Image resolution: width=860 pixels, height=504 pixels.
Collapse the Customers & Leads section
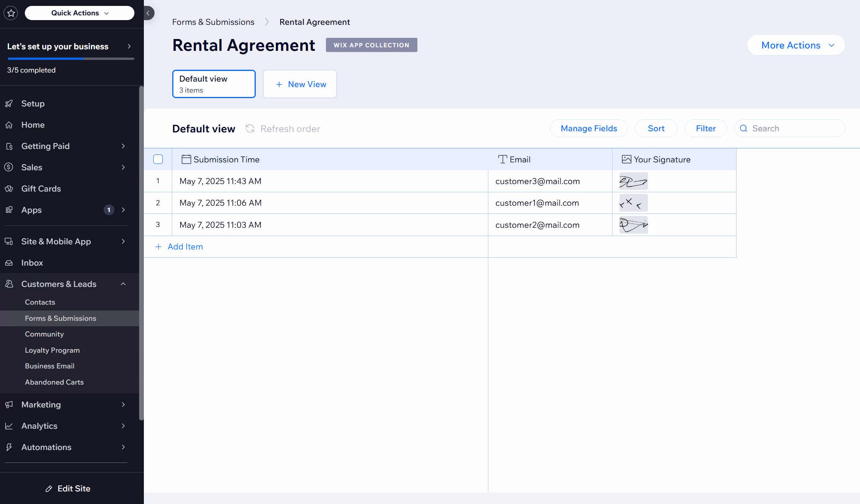123,284
